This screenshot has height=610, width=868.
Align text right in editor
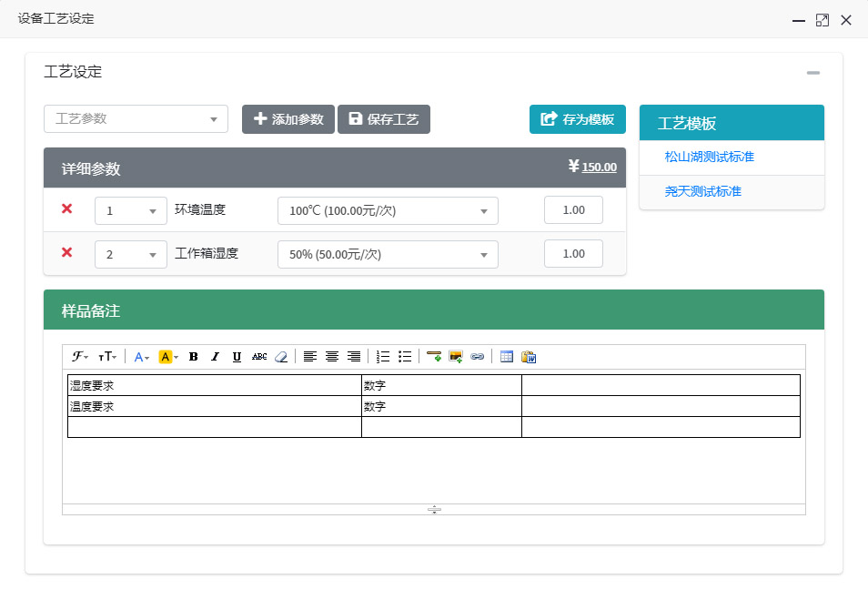tap(354, 357)
